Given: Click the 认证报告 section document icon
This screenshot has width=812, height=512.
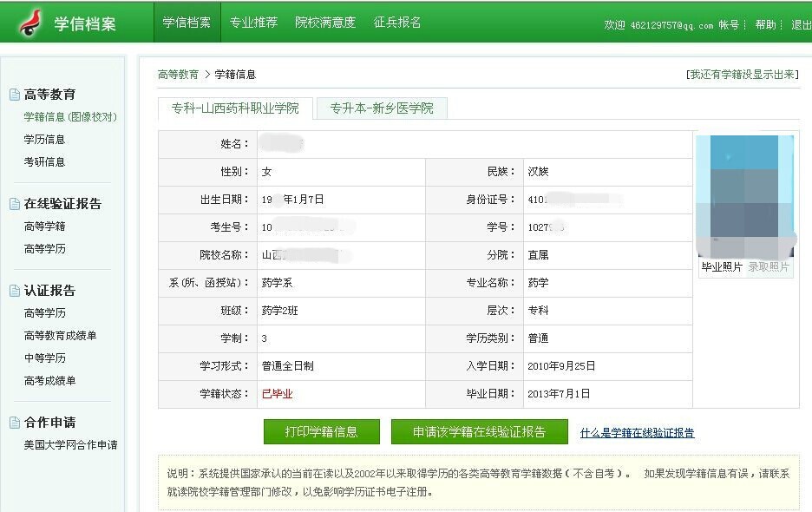Looking at the screenshot, I should tap(14, 291).
